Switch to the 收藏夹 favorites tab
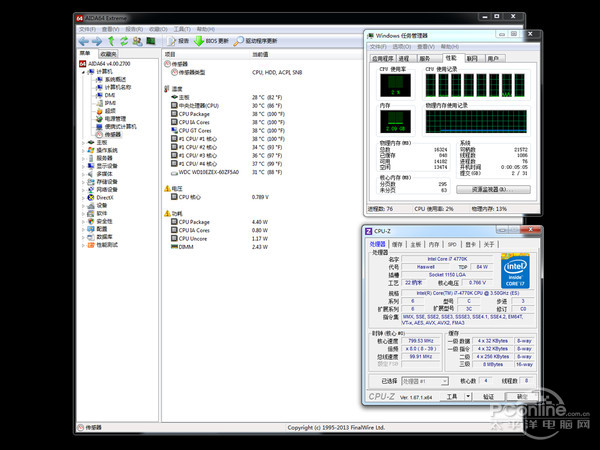The height and width of the screenshot is (450, 600). coord(108,54)
